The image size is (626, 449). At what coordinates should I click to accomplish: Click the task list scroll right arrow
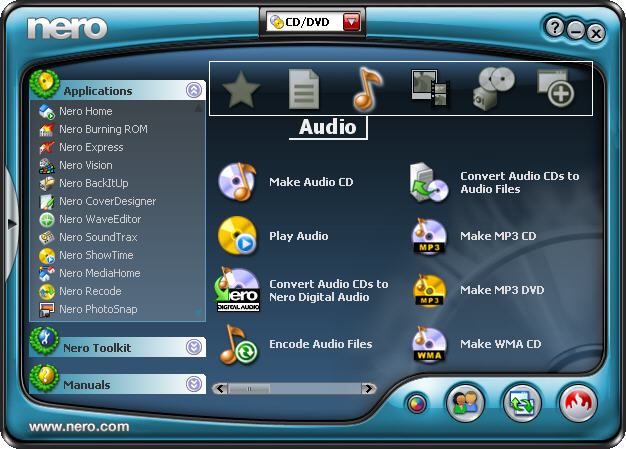click(368, 388)
